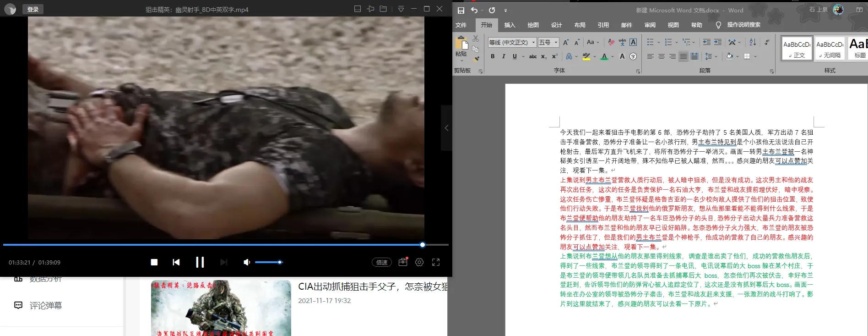
Task: Align text left
Action: pos(650,56)
